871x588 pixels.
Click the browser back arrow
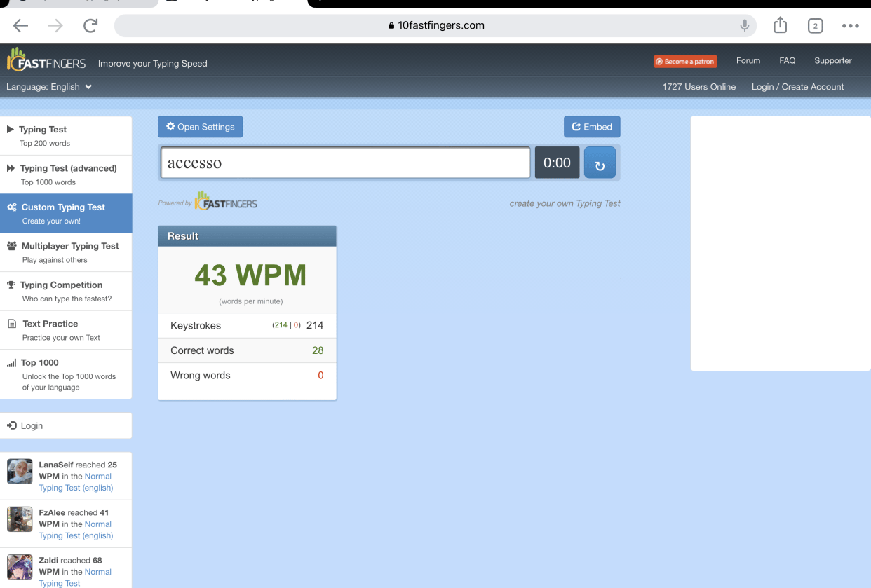(x=21, y=26)
